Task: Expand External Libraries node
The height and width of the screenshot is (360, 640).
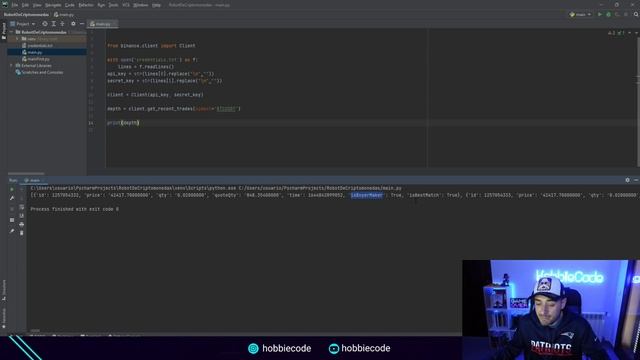Action: point(11,65)
